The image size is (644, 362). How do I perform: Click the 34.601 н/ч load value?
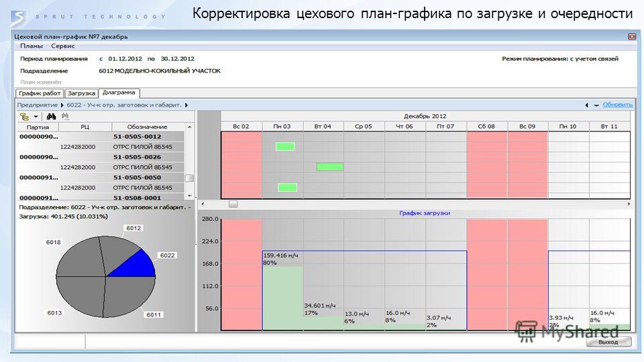(x=319, y=306)
